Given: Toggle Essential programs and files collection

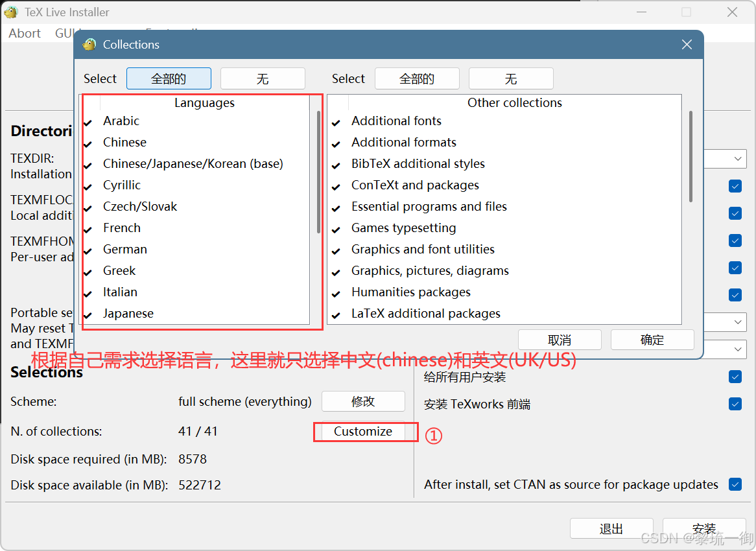Looking at the screenshot, I should click(337, 208).
